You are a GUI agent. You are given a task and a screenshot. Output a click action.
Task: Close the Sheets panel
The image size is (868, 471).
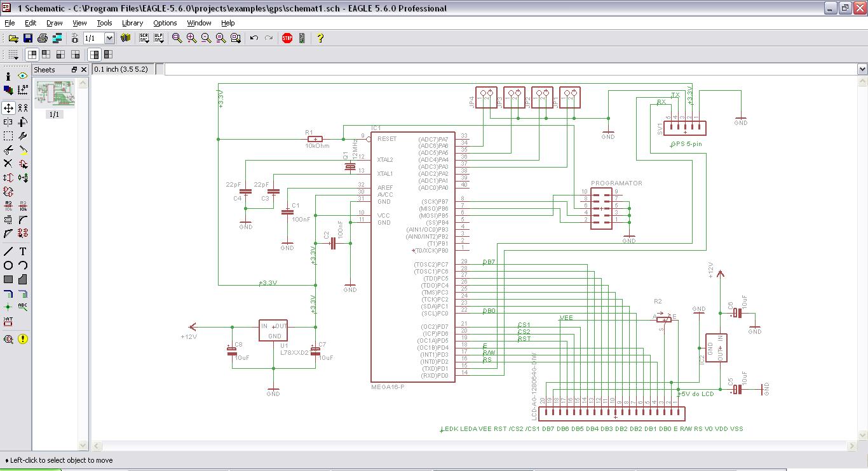pyautogui.click(x=85, y=70)
